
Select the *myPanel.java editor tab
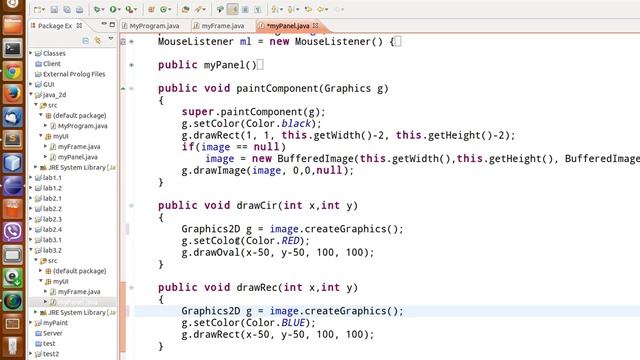(x=288, y=26)
